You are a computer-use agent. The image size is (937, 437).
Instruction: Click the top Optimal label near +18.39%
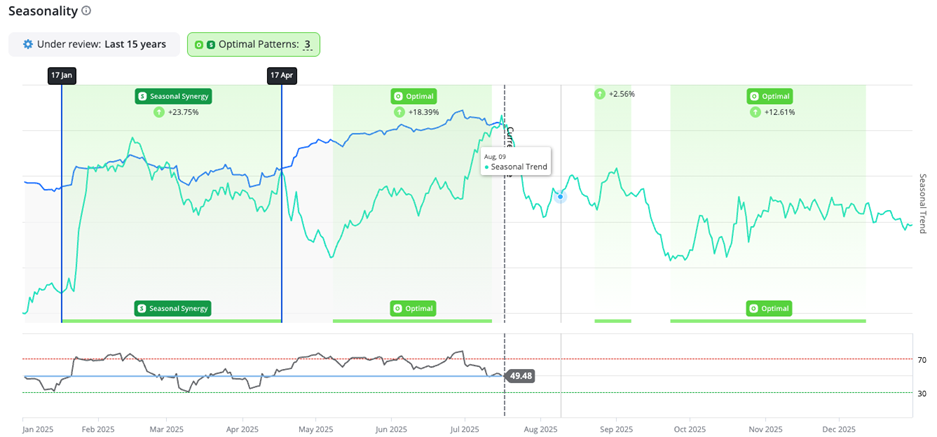tap(413, 96)
